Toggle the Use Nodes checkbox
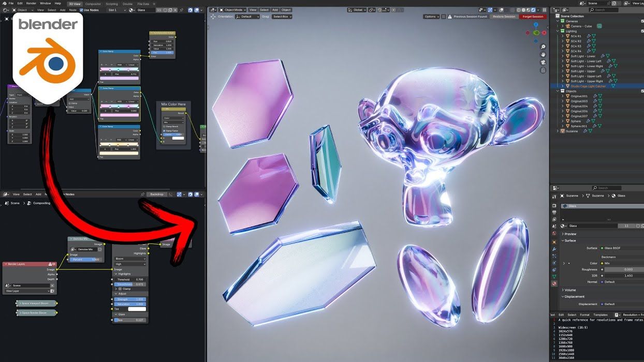This screenshot has width=644, height=362. [81, 10]
